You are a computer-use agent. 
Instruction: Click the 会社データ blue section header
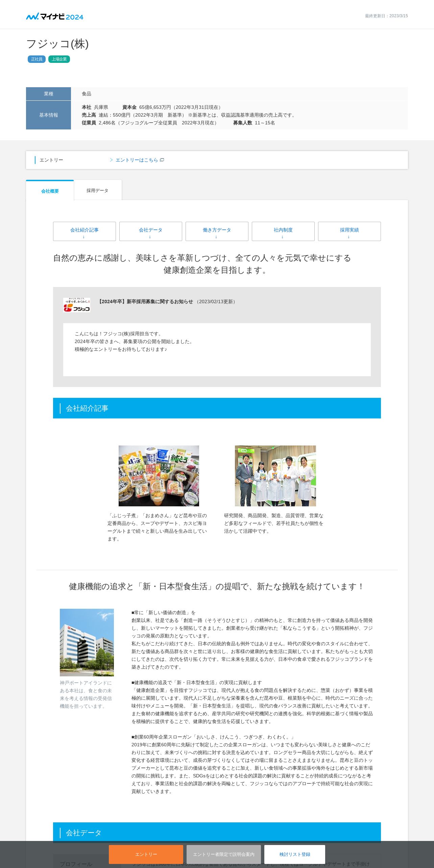click(217, 833)
